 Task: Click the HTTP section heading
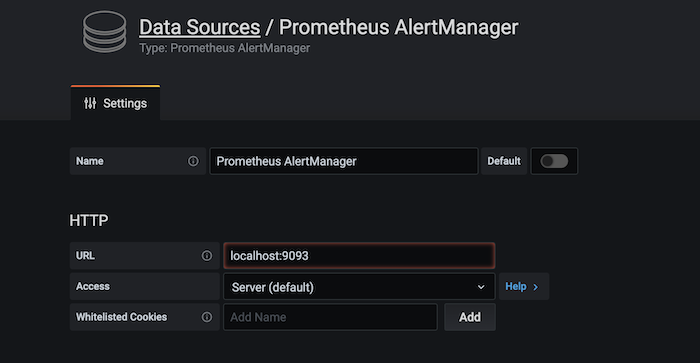[89, 220]
